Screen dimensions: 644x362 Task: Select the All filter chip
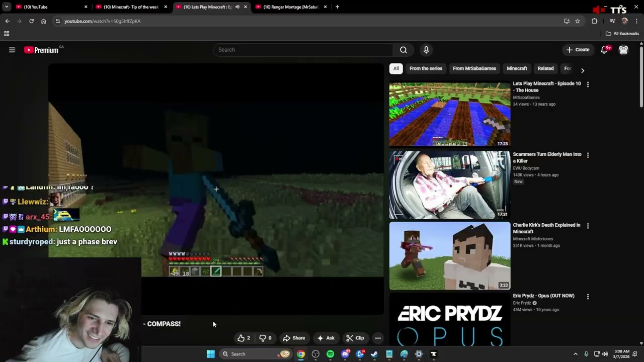click(396, 68)
